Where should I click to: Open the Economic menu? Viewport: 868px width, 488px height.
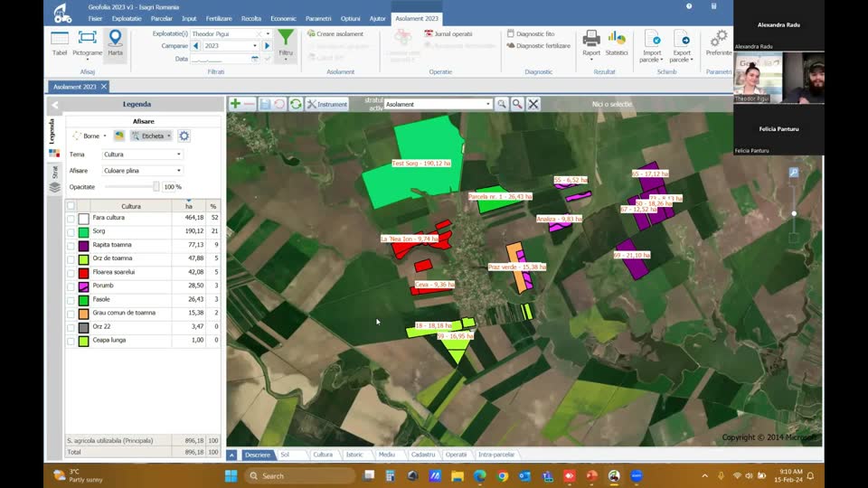coord(283,18)
